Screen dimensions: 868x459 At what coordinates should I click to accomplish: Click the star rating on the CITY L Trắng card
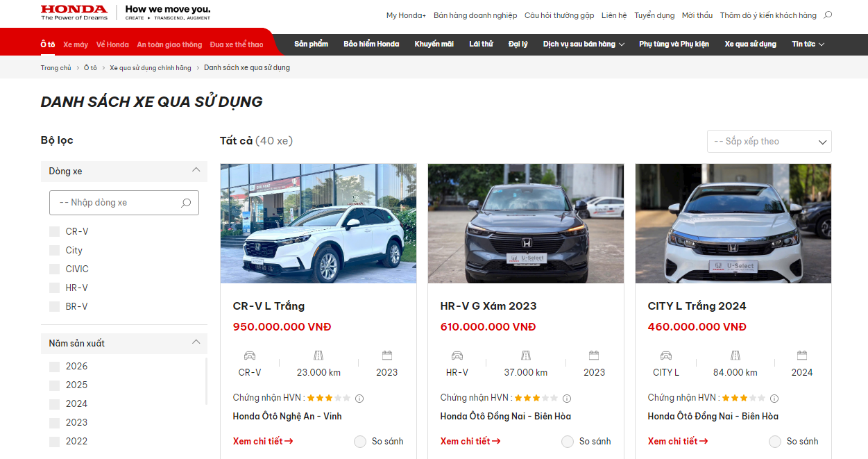(744, 398)
